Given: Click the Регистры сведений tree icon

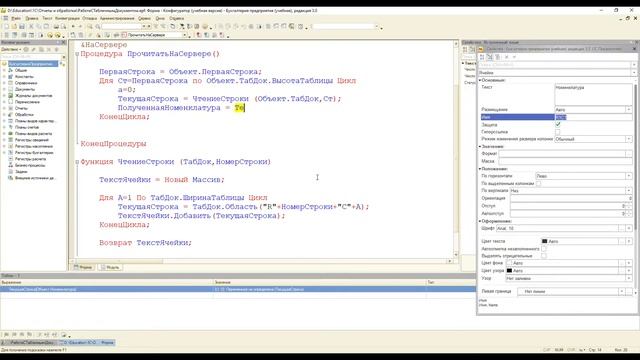Looking at the screenshot, I should (11, 140).
